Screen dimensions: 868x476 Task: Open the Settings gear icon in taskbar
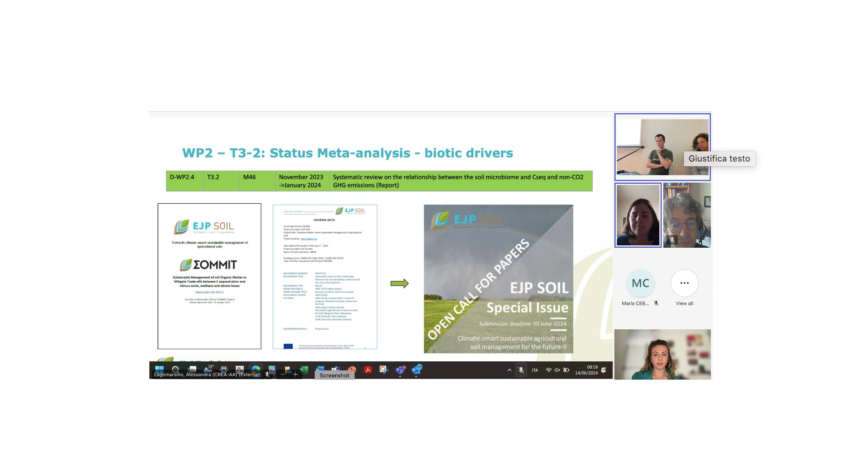pyautogui.click(x=224, y=369)
